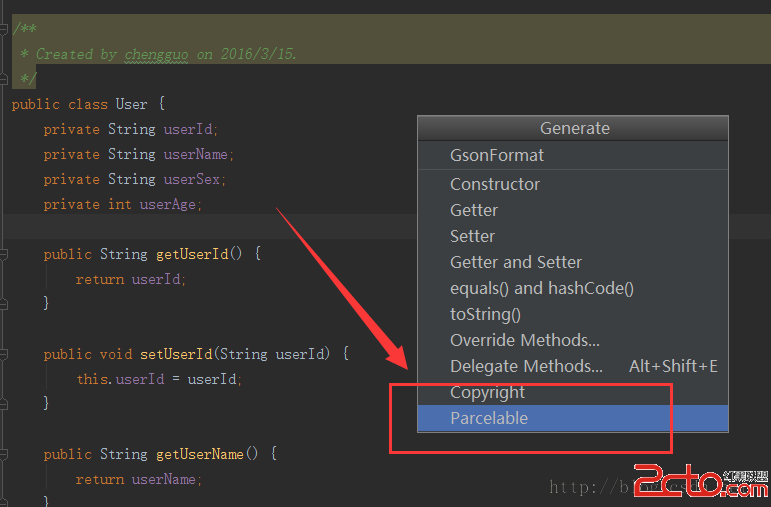Choose equals() and hashCode() option

click(542, 288)
